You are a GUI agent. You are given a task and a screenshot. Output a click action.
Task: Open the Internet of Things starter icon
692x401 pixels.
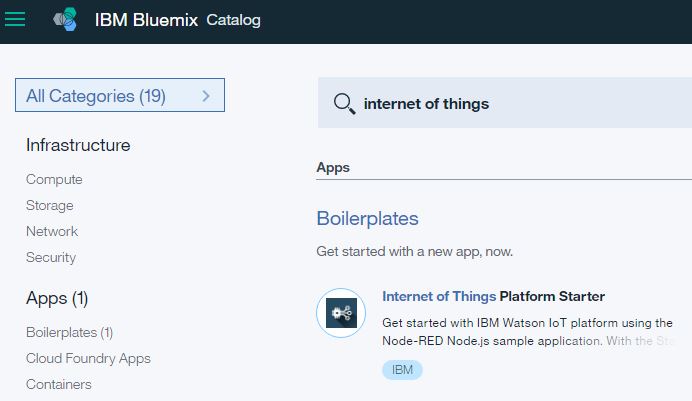(x=341, y=313)
